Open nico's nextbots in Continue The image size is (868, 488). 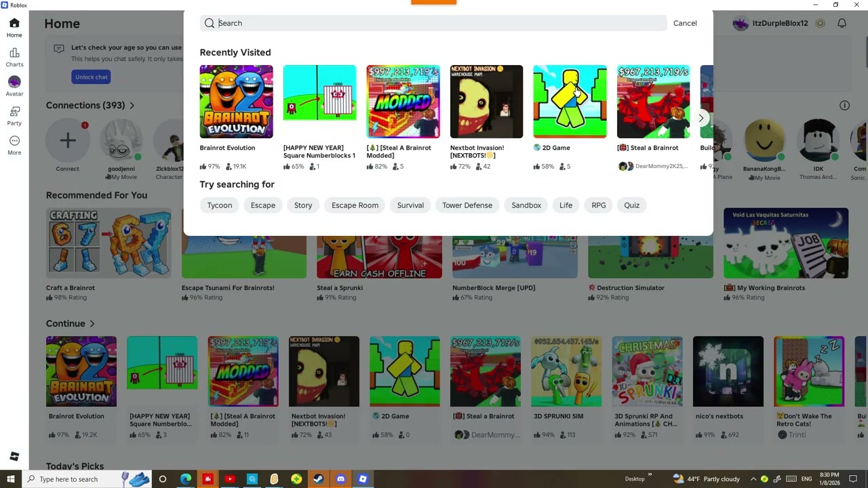[x=728, y=371]
